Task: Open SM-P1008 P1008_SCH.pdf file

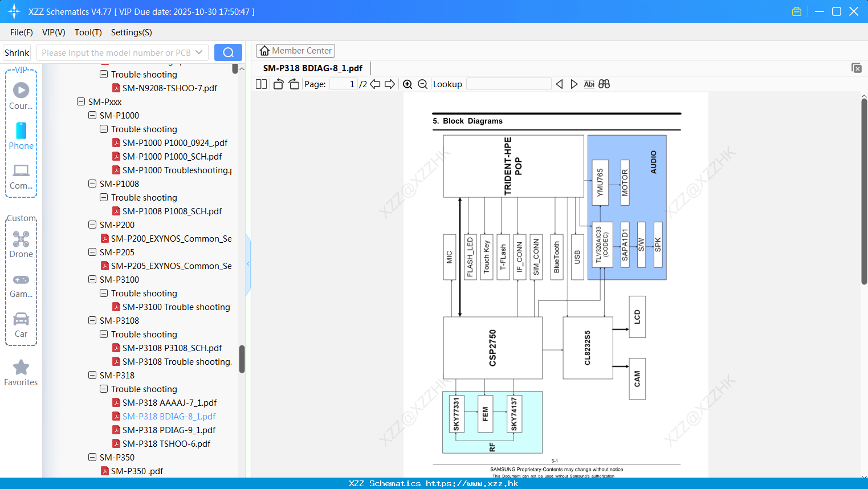Action: [172, 211]
